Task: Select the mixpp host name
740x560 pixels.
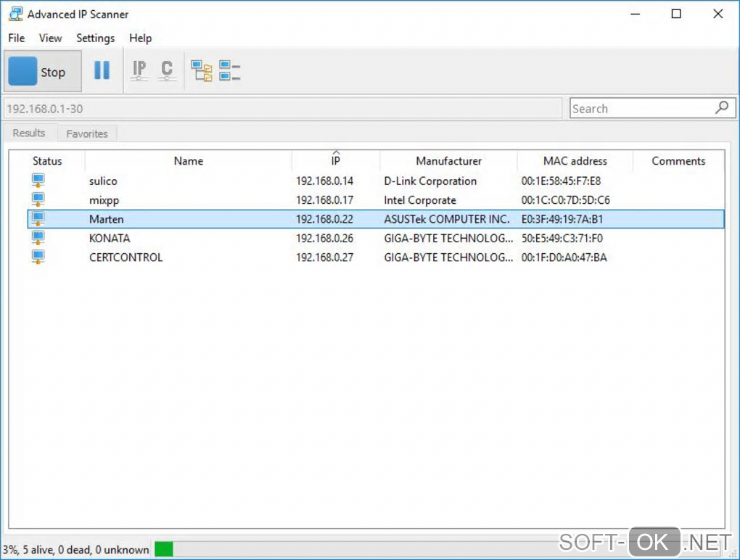Action: coord(104,200)
